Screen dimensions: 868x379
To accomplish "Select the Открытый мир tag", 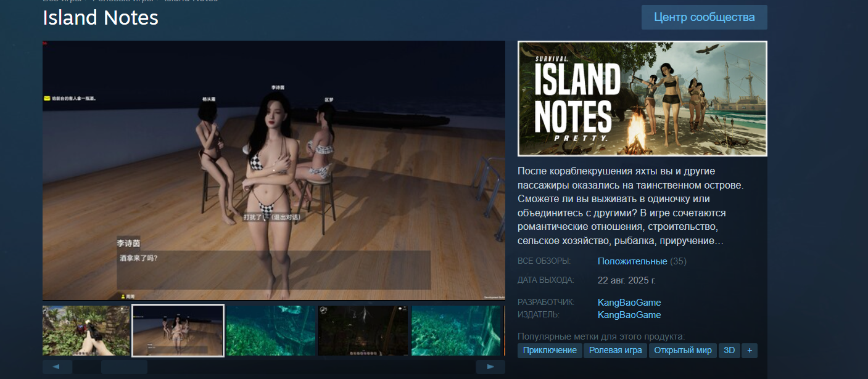I will (x=683, y=351).
